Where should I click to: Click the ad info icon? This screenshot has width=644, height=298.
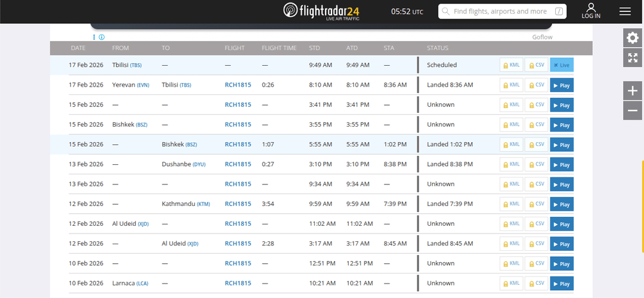[x=101, y=37]
